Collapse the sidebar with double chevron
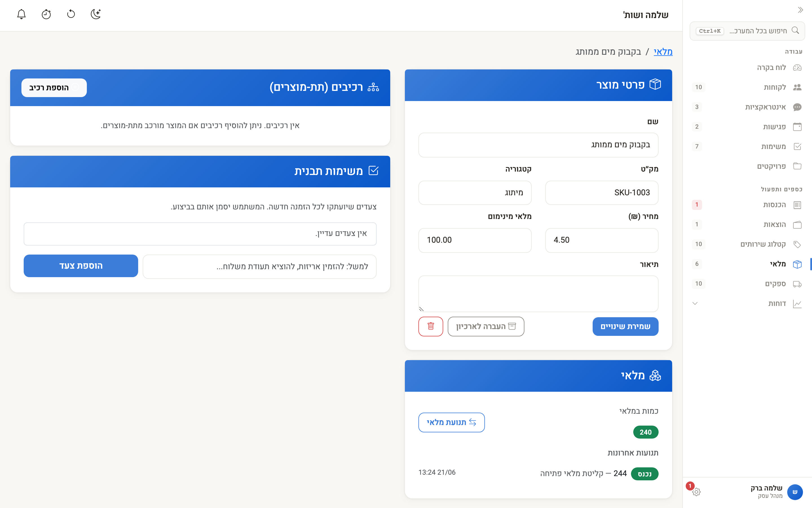The height and width of the screenshot is (508, 812). [x=800, y=10]
